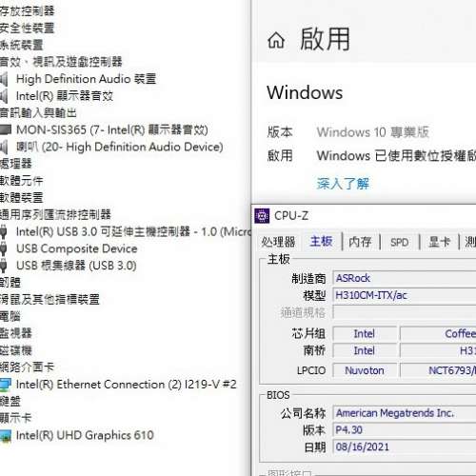Click the home icon beside 啟用 heading
Screen dimensions: 476x476
click(276, 41)
